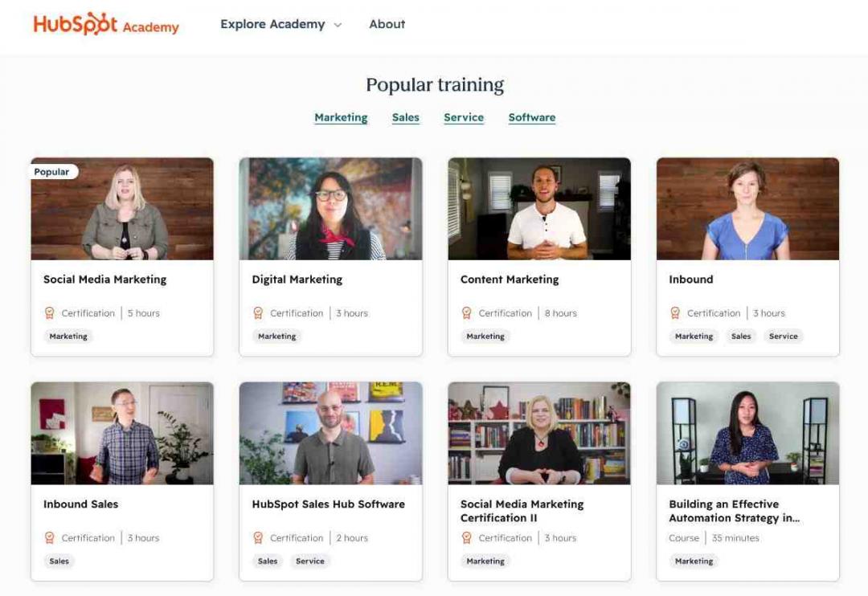Click the HubSpot Sales Hub Software thumbnail
The height and width of the screenshot is (596, 868).
coord(330,433)
